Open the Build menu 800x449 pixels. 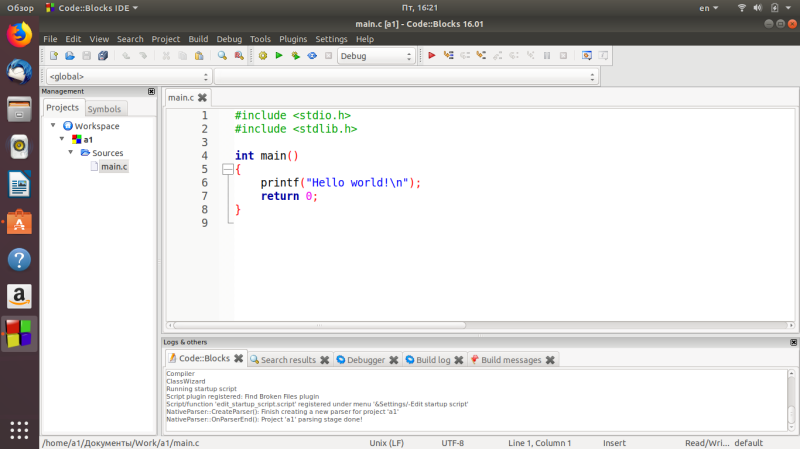(x=198, y=39)
